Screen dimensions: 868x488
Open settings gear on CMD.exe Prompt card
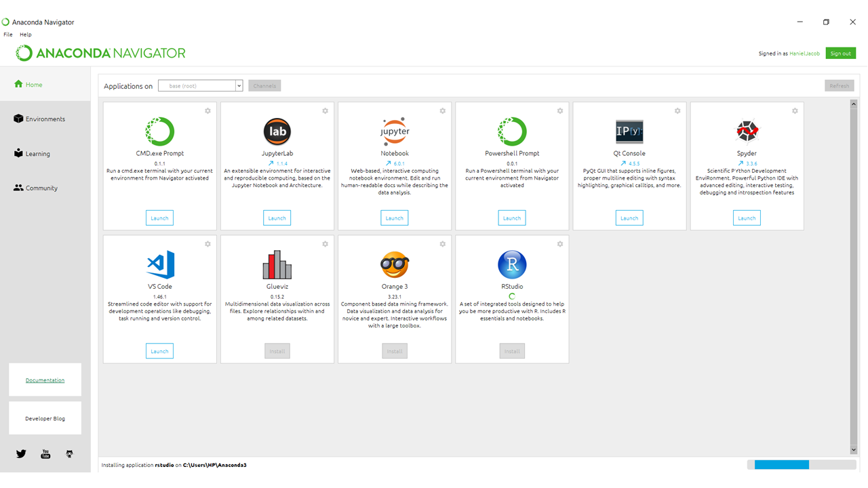pyautogui.click(x=208, y=111)
